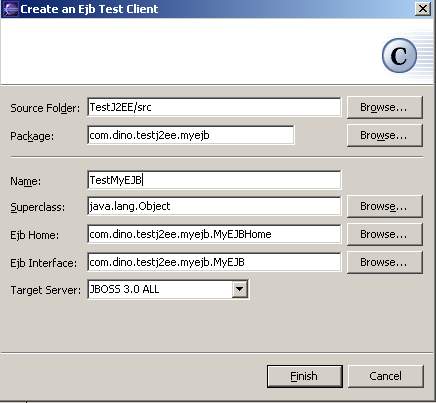Browse for the Package
The width and height of the screenshot is (436, 403).
(x=385, y=135)
